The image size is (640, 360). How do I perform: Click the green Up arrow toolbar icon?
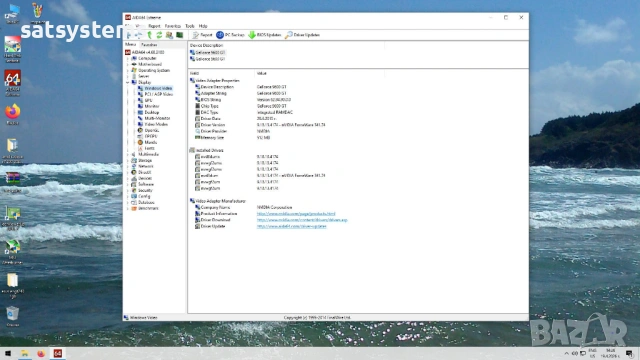149,35
